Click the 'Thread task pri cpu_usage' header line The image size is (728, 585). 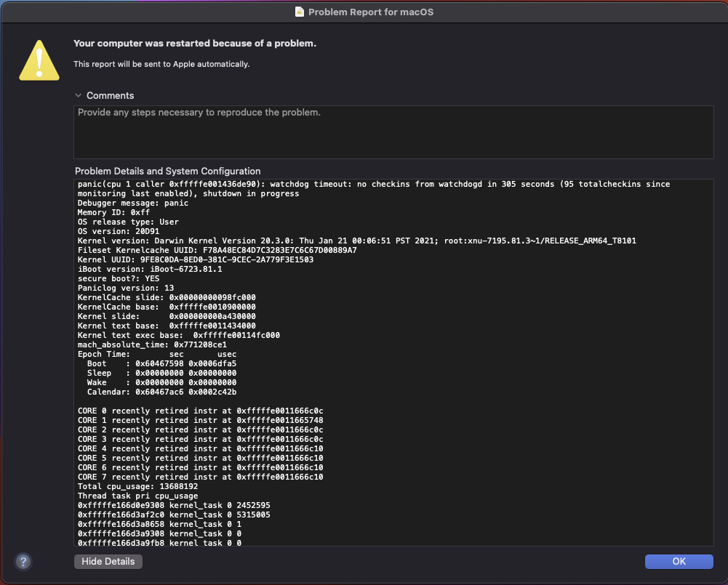138,496
